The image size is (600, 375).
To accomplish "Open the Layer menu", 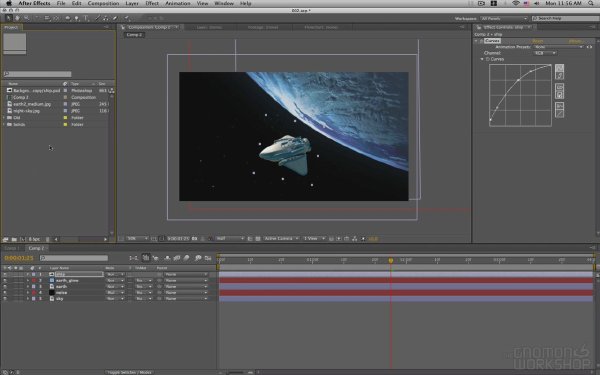I will [132, 3].
